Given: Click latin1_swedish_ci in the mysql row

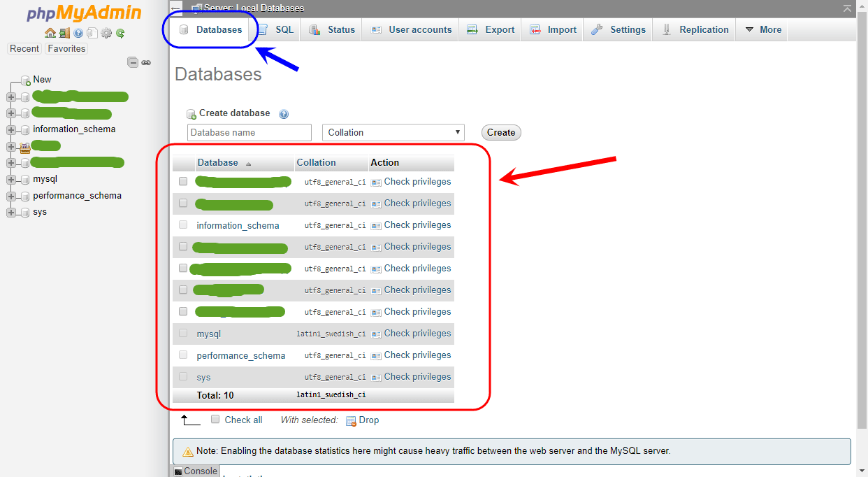Looking at the screenshot, I should pyautogui.click(x=331, y=334).
